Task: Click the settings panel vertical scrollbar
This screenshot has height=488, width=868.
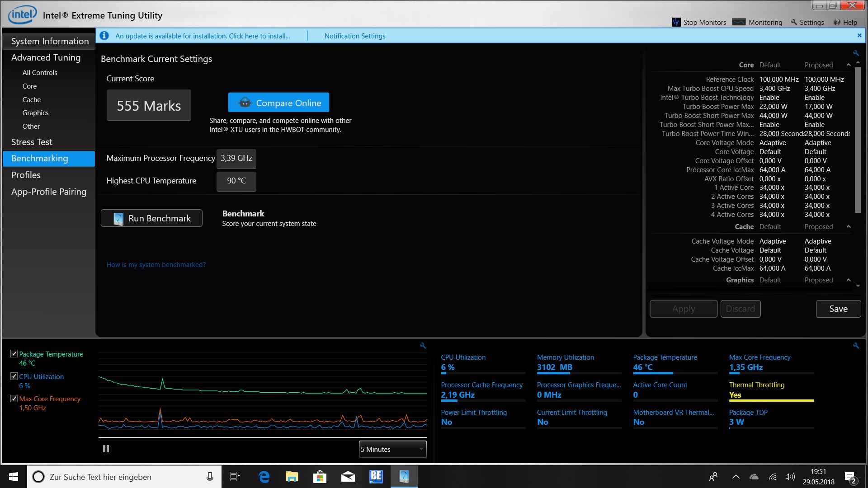Action: pos(858,140)
